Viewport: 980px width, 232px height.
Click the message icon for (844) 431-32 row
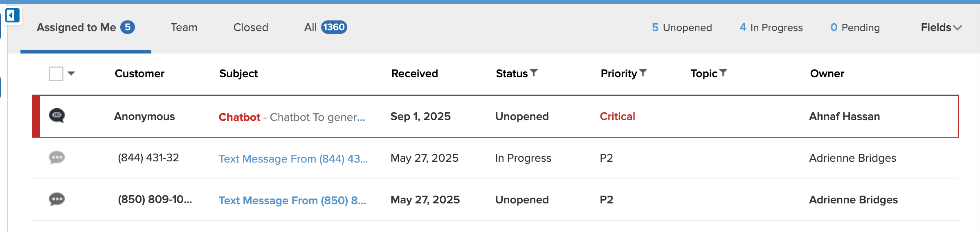57,158
